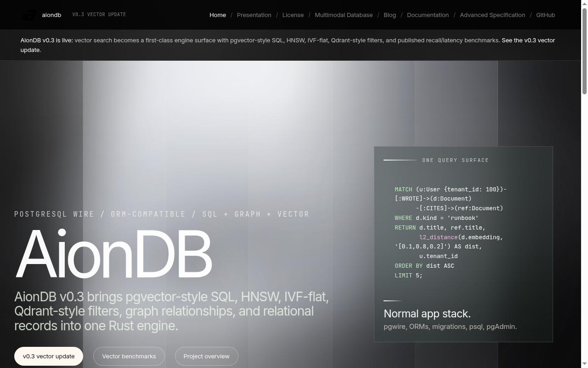Click the v0.3 VECTOR UPDATE header tag
The height and width of the screenshot is (368, 588).
(99, 14)
